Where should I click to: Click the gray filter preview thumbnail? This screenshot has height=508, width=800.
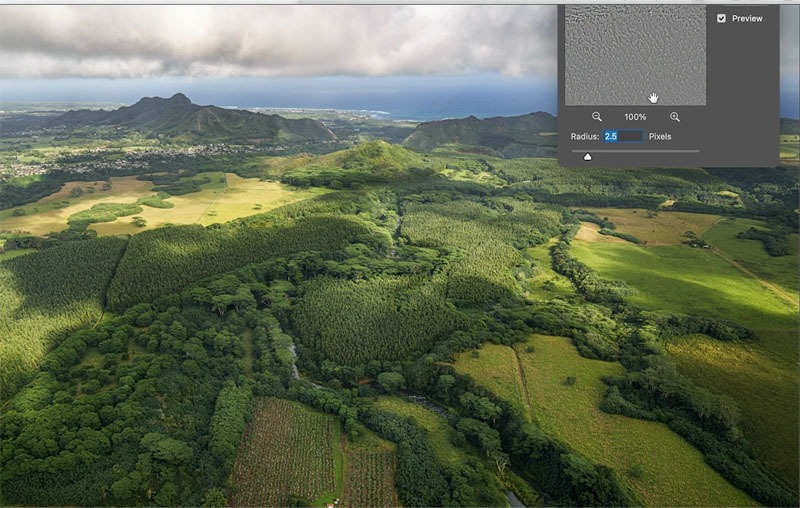pyautogui.click(x=635, y=55)
